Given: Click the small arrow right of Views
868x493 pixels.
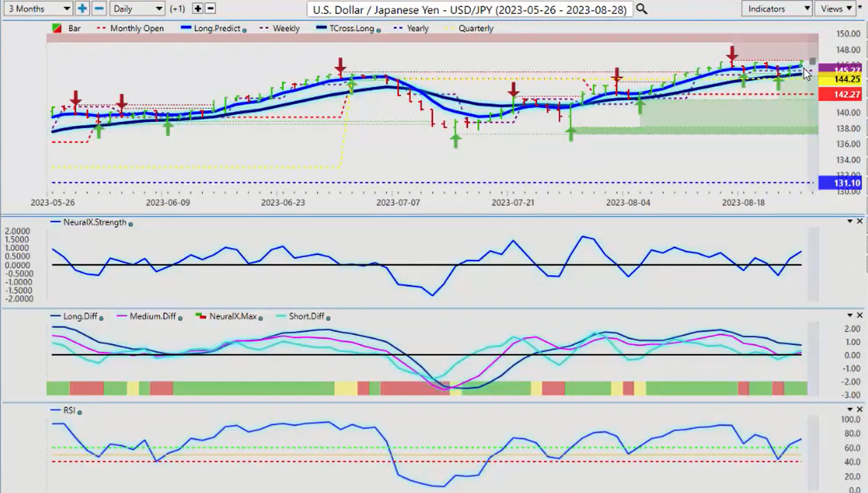Looking at the screenshot, I should [x=860, y=7].
